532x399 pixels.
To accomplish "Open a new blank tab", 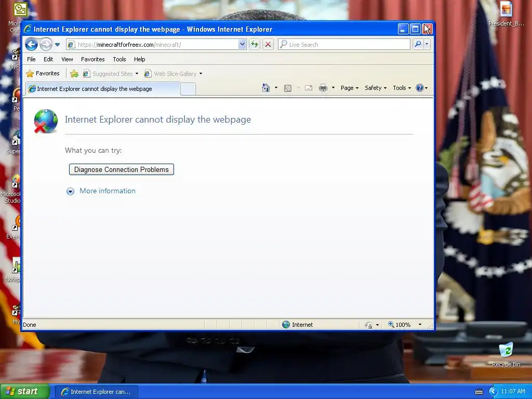I will [x=188, y=89].
